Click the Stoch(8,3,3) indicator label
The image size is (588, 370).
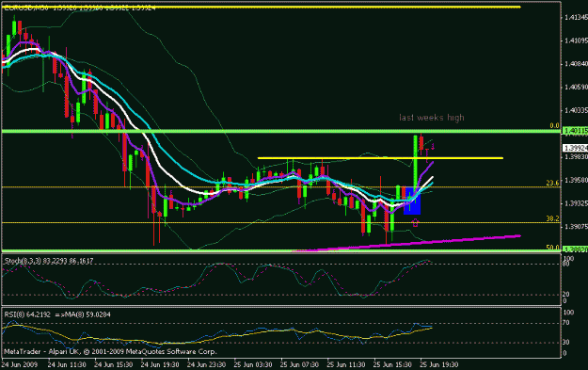49,261
